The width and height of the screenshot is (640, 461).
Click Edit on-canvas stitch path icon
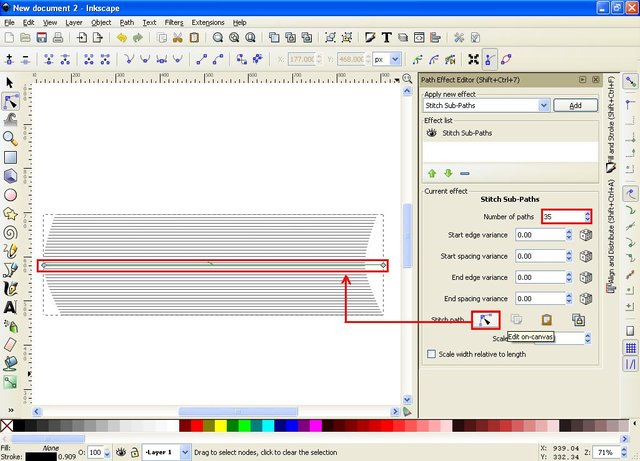coord(485,320)
